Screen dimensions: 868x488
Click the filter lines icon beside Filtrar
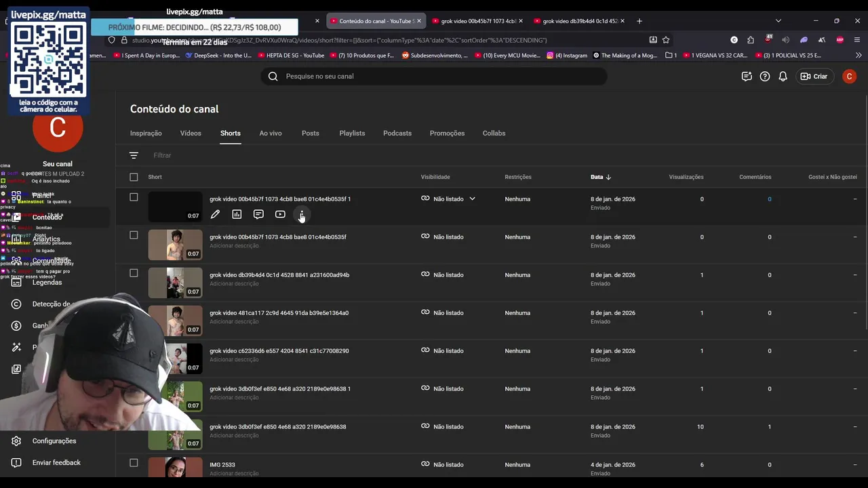(x=134, y=155)
